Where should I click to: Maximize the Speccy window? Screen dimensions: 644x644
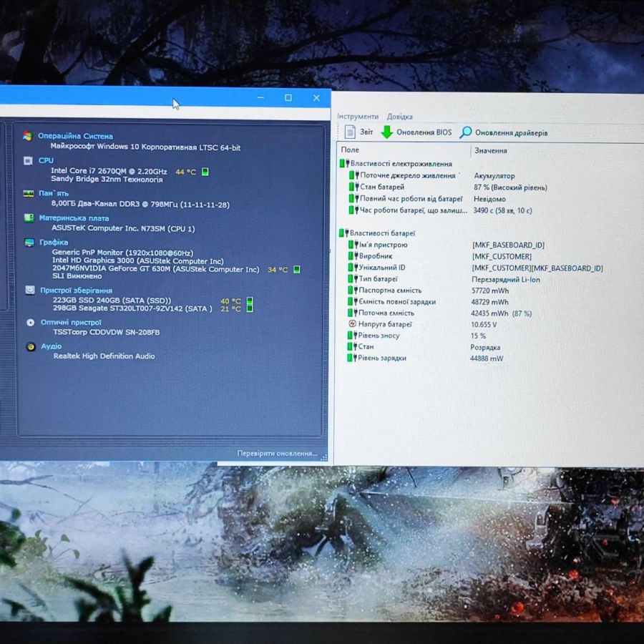288,98
